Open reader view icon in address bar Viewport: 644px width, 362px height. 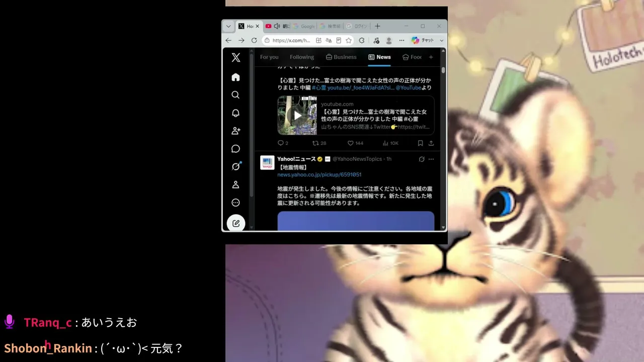point(339,40)
